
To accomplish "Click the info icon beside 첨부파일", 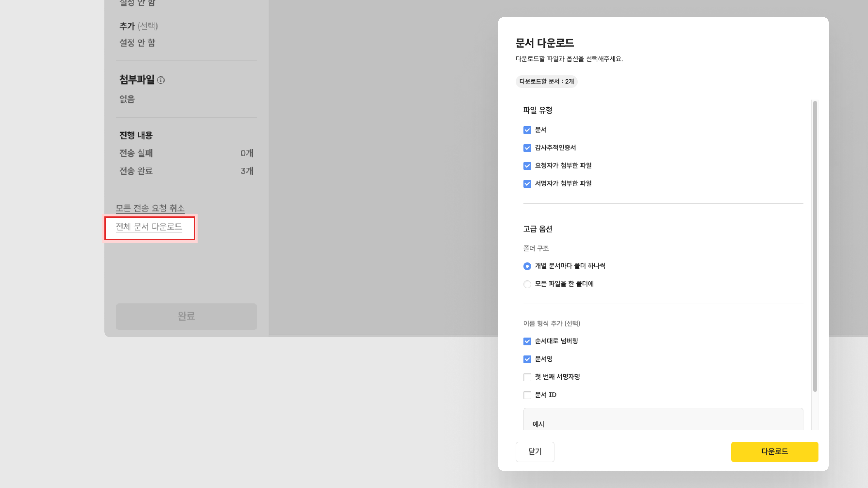I will pos(161,80).
